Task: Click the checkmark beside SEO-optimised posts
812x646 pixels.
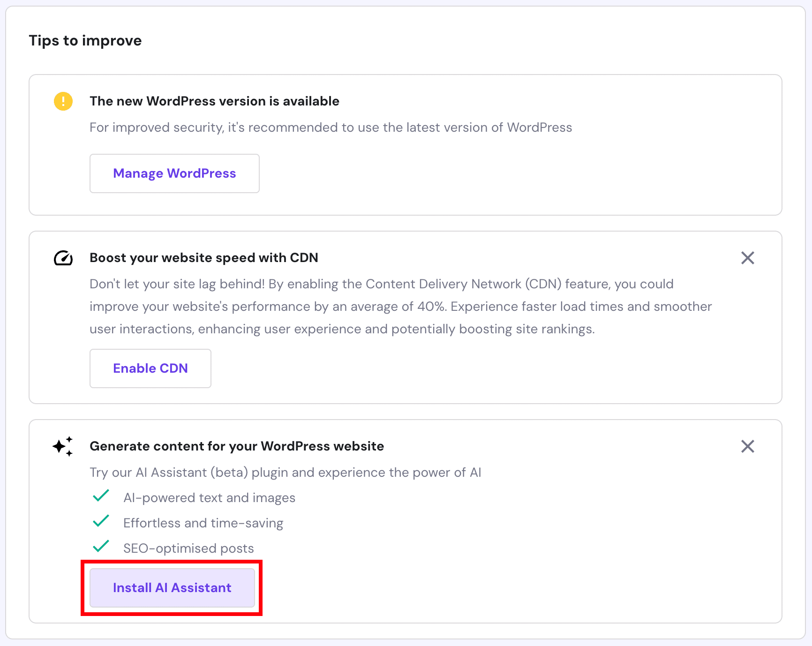Action: click(x=100, y=547)
